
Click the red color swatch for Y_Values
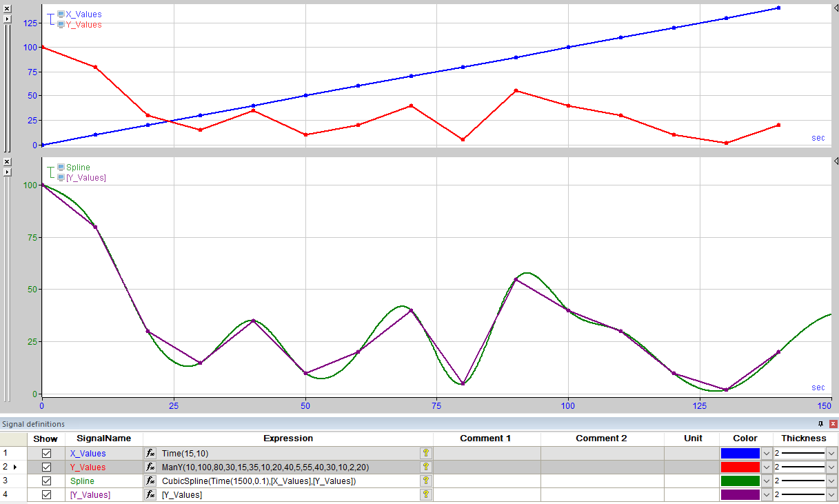pos(740,467)
